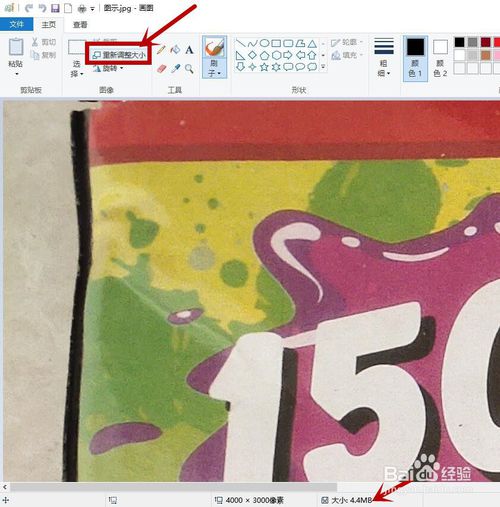Click the Brushes tool icon

tap(214, 47)
